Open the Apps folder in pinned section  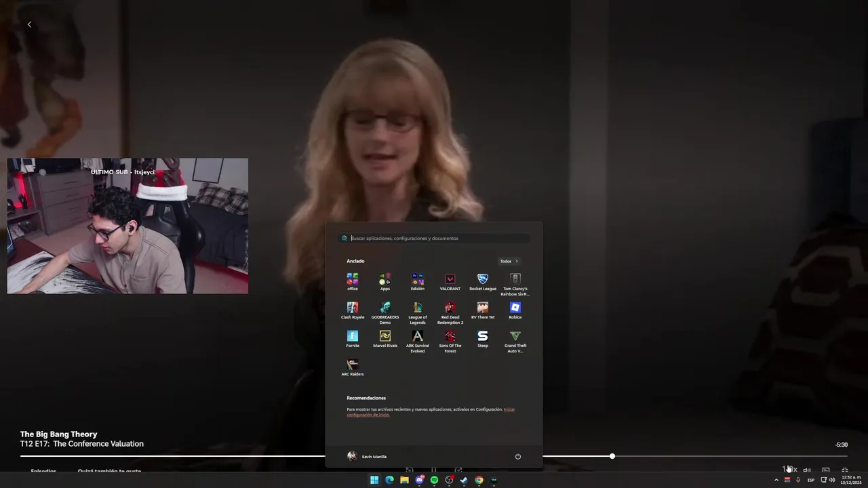click(x=385, y=282)
